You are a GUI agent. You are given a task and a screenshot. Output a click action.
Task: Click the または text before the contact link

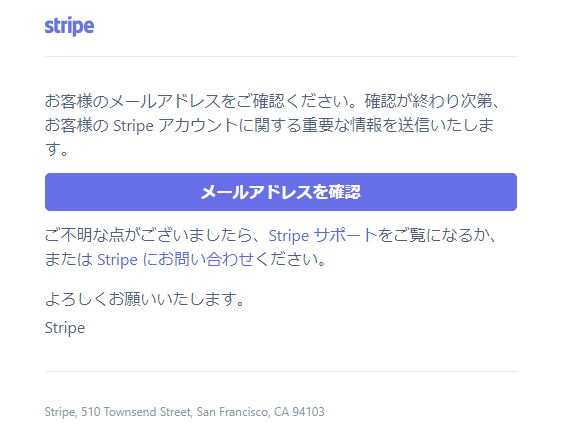[x=69, y=260]
